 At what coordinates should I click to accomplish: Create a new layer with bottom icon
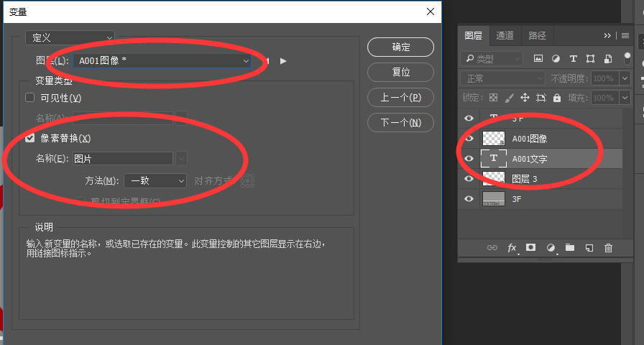pyautogui.click(x=589, y=247)
